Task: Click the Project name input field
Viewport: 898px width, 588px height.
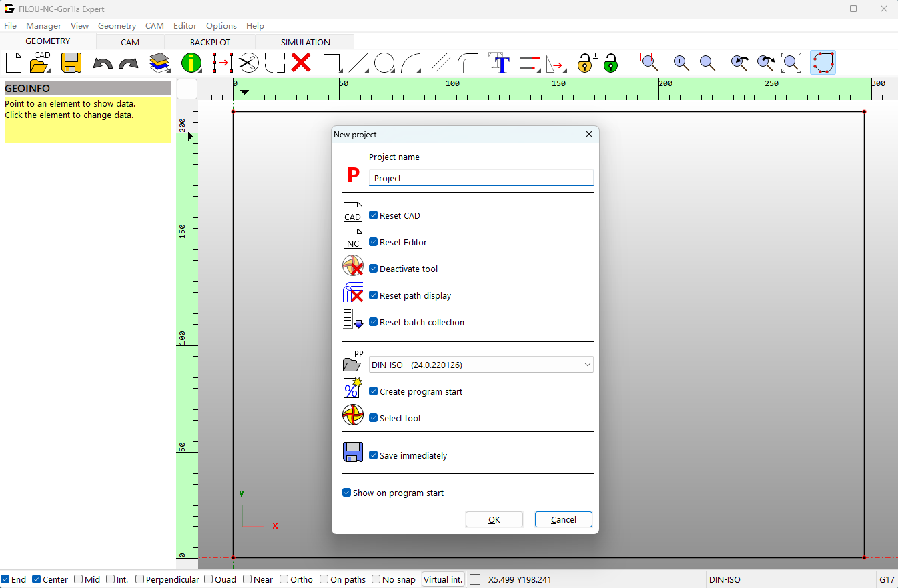Action: click(480, 178)
